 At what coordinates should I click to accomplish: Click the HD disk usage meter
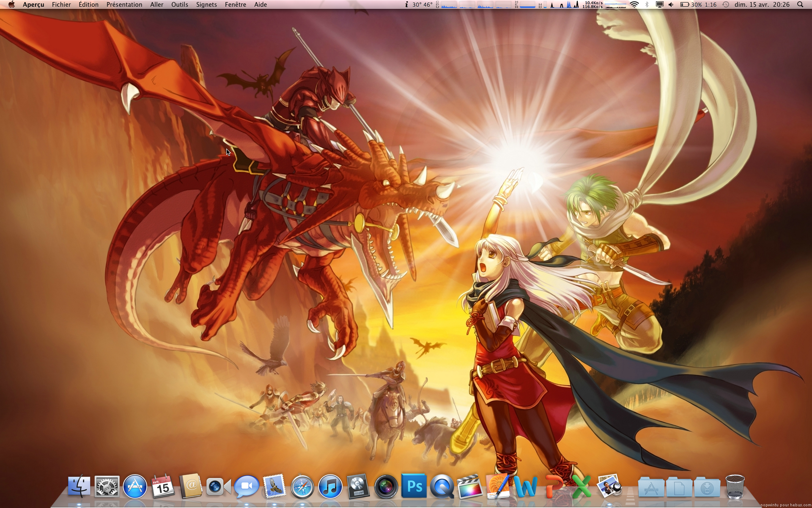point(542,5)
